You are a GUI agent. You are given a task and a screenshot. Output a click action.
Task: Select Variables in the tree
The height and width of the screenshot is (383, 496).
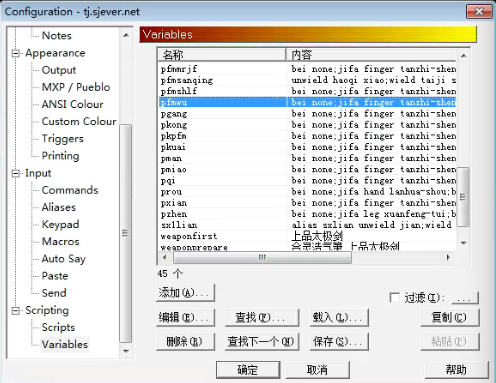(64, 344)
